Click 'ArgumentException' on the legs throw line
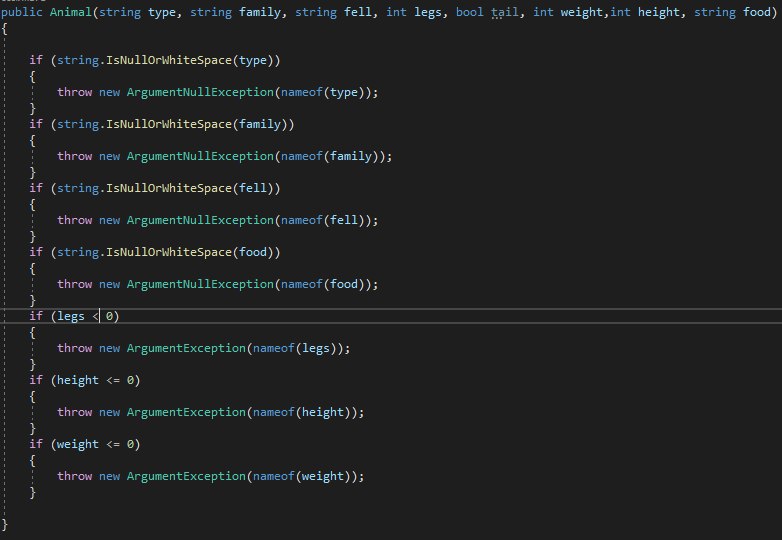The height and width of the screenshot is (540, 782). pyautogui.click(x=186, y=348)
